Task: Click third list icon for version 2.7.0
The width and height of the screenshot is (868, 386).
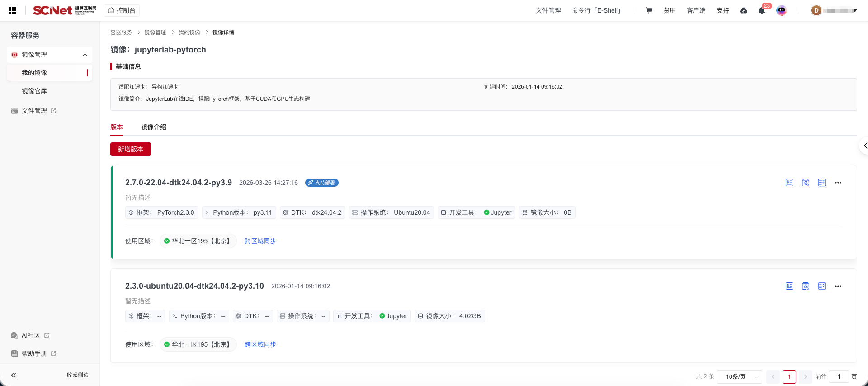Action: (822, 183)
